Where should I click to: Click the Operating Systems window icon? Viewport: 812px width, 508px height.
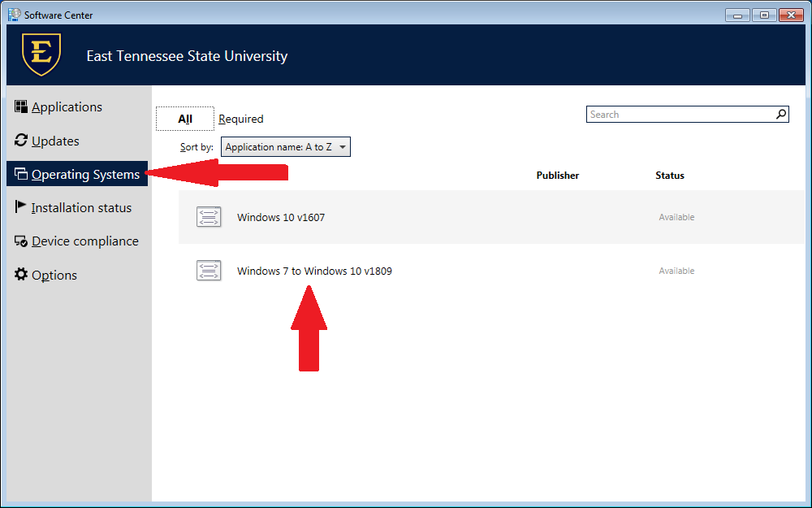point(21,175)
